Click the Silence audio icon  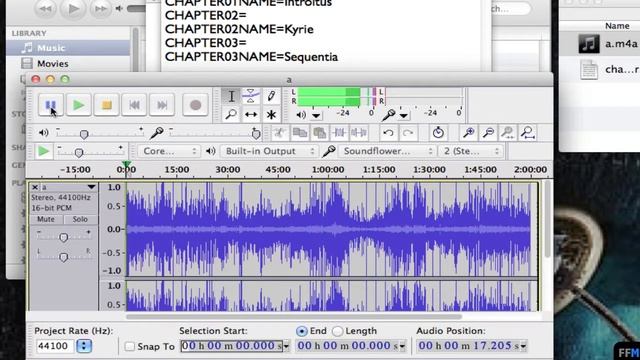(x=358, y=133)
